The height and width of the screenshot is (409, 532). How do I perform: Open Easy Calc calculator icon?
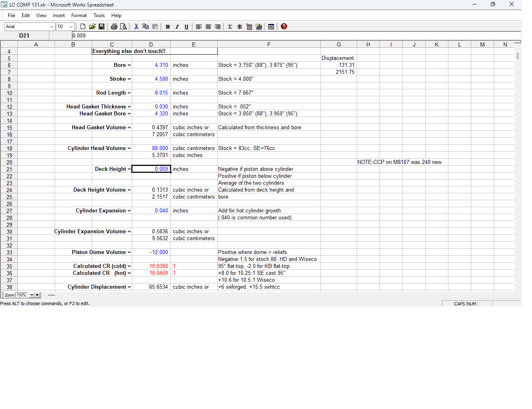[x=249, y=27]
